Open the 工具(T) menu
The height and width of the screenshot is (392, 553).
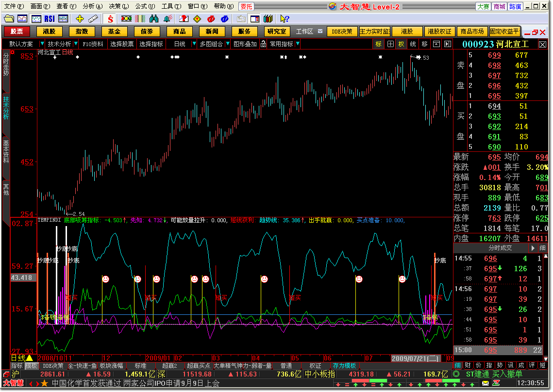[x=171, y=6]
